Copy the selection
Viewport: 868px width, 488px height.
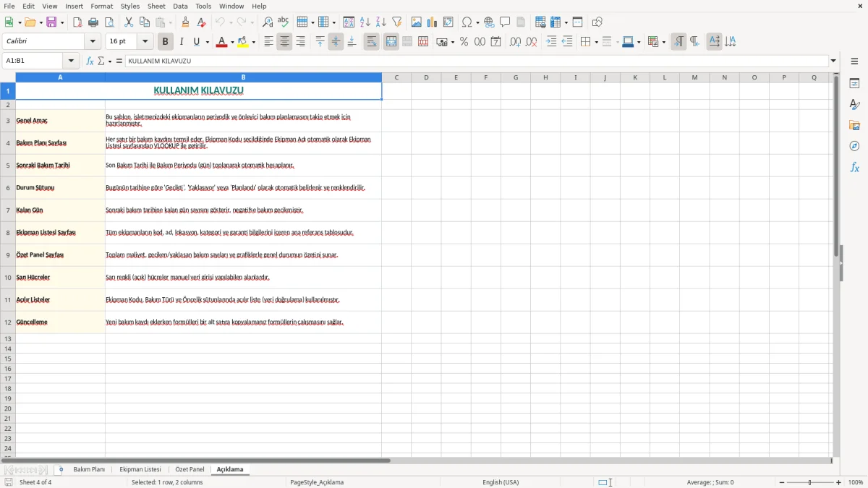145,22
